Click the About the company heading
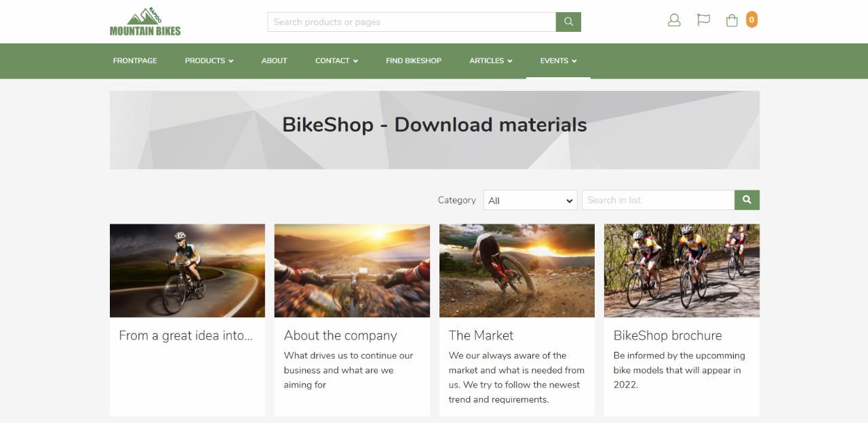Viewport: 868px width, 423px height. [340, 336]
